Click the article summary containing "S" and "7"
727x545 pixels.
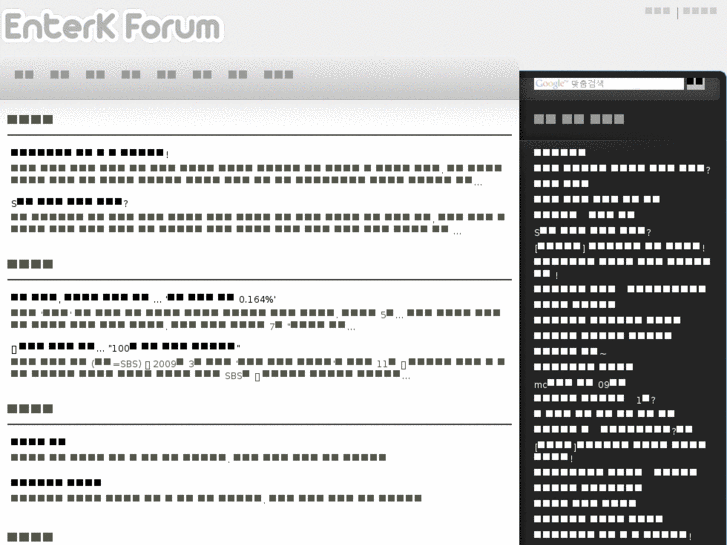pyautogui.click(x=255, y=320)
